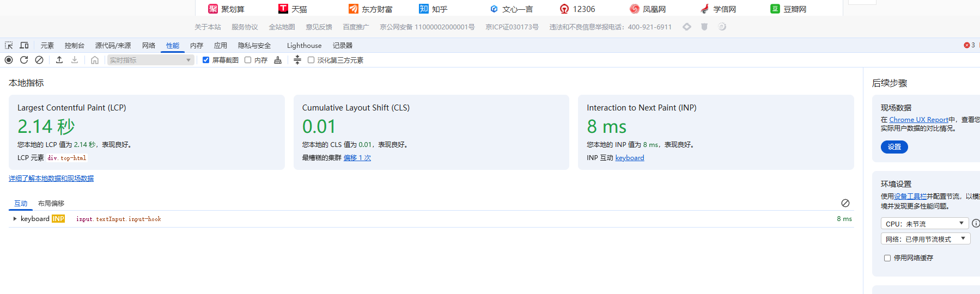Go to the performance home icon
Viewport: 980px width, 294px height.
[x=95, y=60]
